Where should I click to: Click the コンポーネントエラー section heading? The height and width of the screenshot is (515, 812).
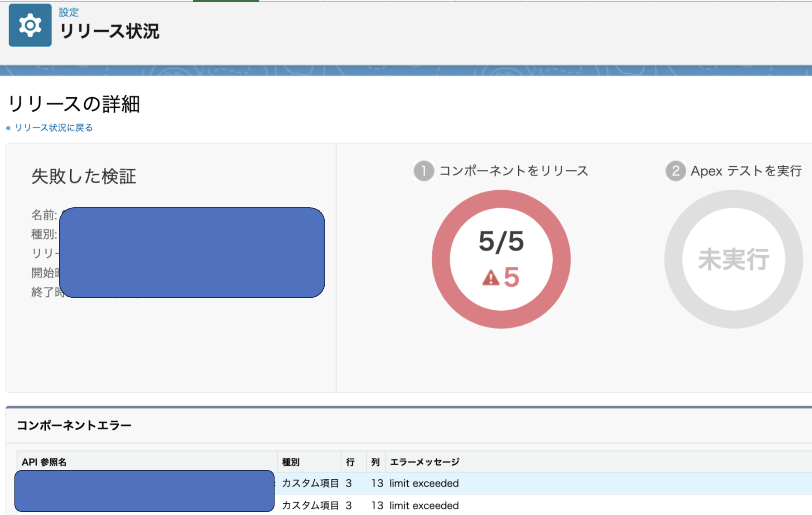point(74,426)
